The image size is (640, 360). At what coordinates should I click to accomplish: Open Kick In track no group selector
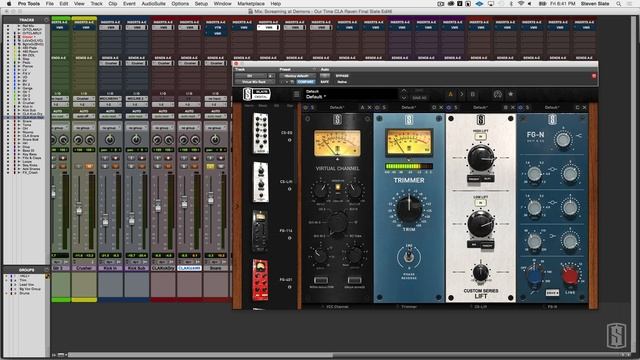click(x=110, y=128)
